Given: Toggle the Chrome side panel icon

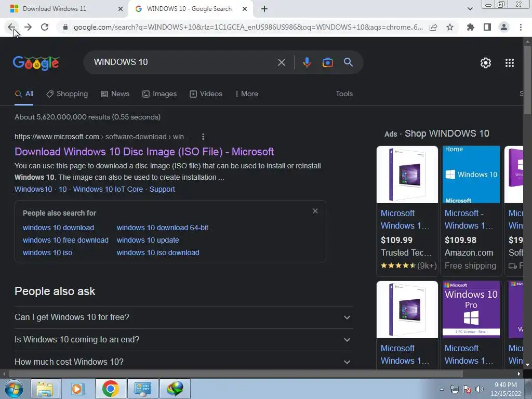Looking at the screenshot, I should tap(487, 27).
